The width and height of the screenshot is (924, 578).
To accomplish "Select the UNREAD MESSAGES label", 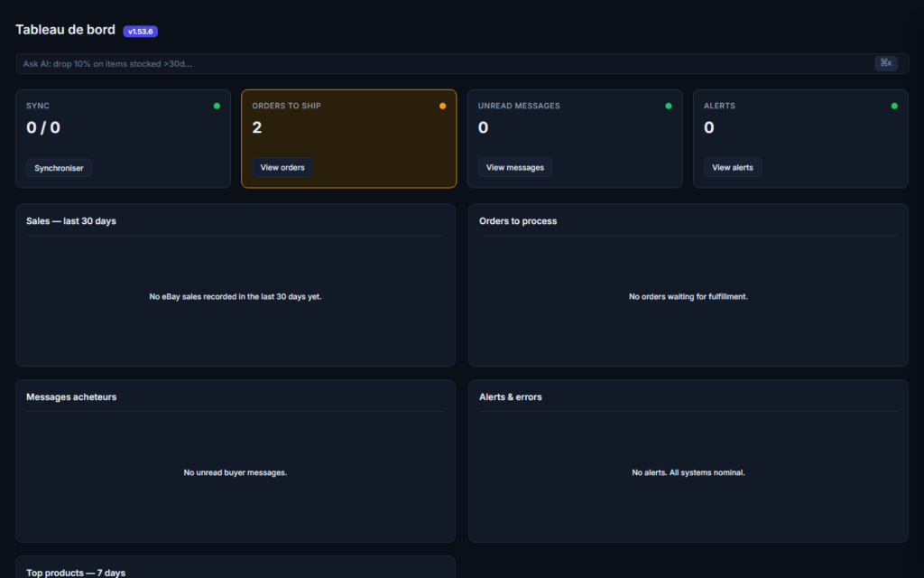I will pyautogui.click(x=519, y=107).
